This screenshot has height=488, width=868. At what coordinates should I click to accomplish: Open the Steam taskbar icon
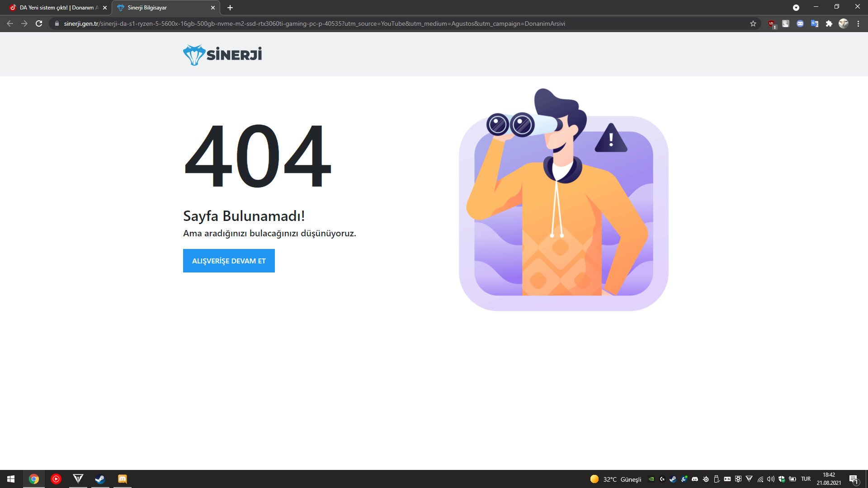tap(100, 479)
